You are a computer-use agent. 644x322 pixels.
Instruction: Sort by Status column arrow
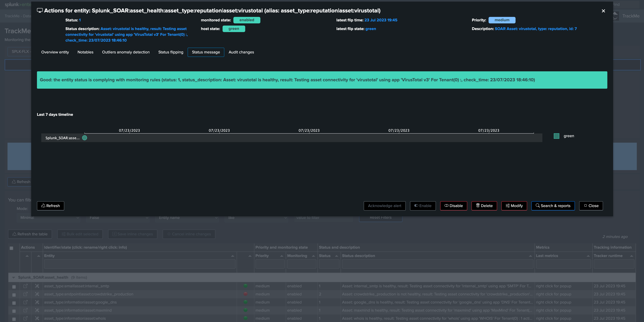[x=336, y=256]
